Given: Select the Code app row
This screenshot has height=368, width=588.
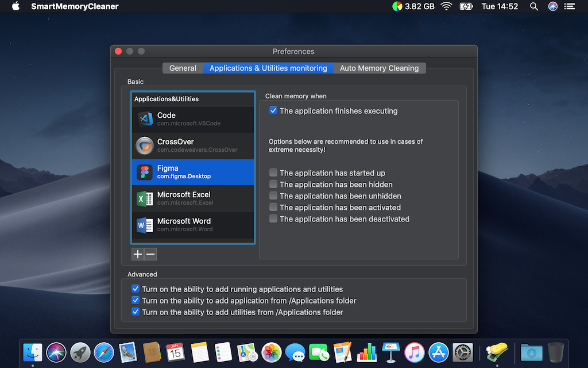Looking at the screenshot, I should click(x=193, y=120).
